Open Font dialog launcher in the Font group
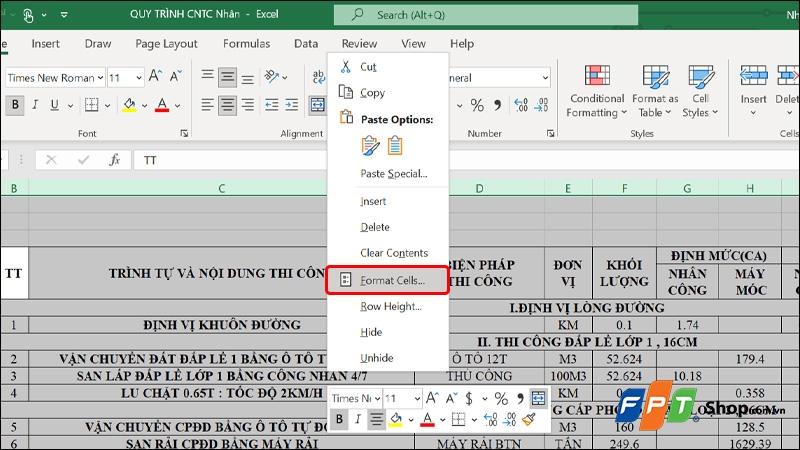800x450 pixels. [184, 133]
